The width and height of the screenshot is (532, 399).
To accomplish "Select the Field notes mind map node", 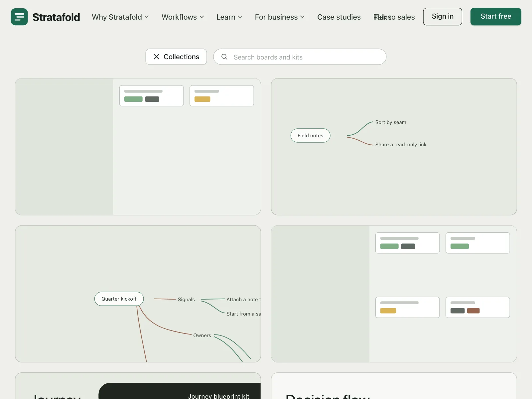I will coord(311,136).
